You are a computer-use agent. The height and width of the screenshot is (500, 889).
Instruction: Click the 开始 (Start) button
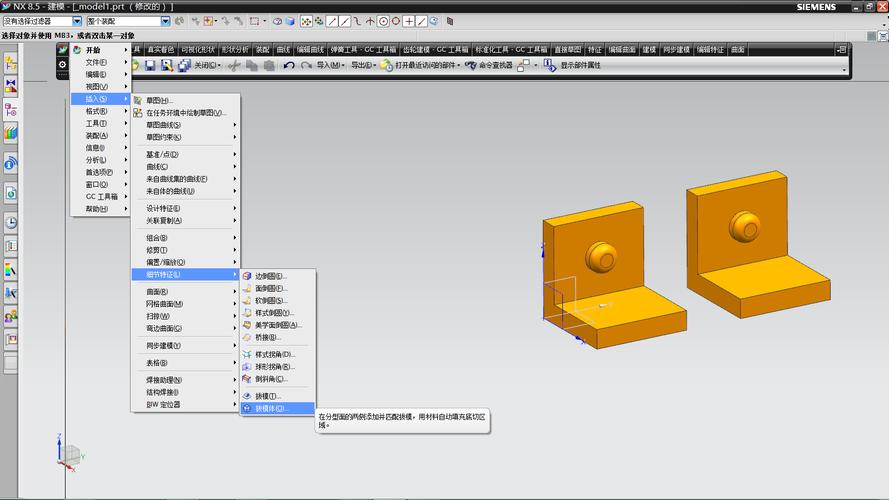93,49
